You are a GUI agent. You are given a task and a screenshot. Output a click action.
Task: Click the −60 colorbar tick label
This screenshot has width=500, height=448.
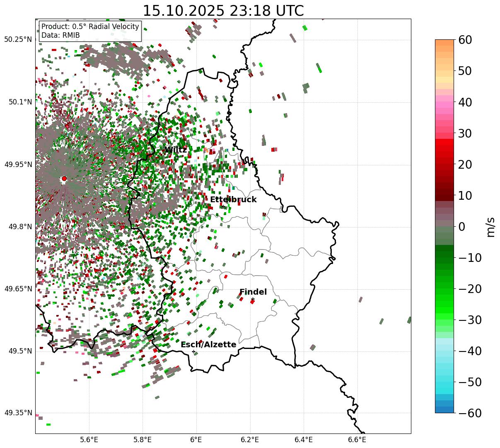coord(469,413)
